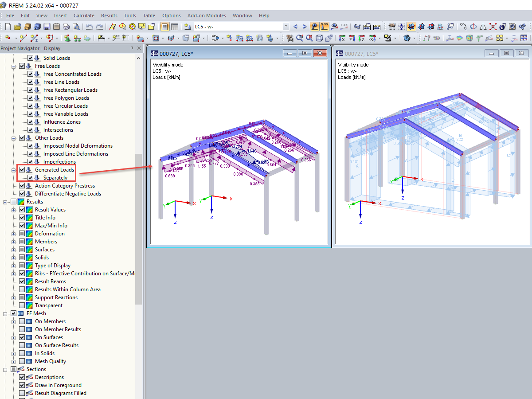Viewport: 532px width, 399px height.
Task: Click the Redo arrow icon
Action: (x=99, y=27)
